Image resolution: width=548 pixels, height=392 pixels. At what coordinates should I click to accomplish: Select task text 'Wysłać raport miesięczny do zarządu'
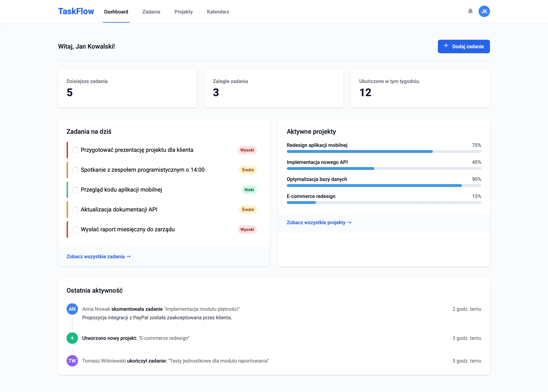click(x=127, y=229)
